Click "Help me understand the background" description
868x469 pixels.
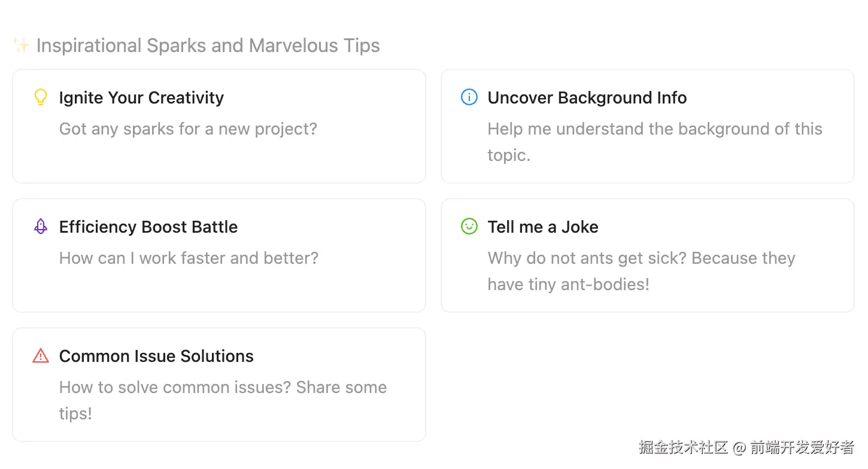(655, 129)
